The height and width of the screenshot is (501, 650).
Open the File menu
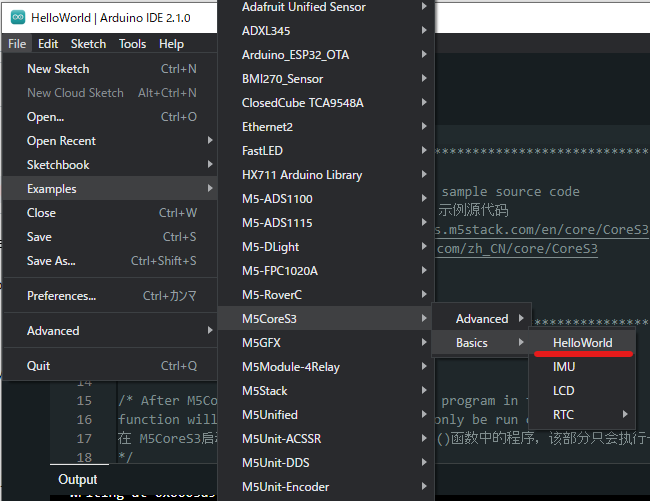click(x=17, y=44)
